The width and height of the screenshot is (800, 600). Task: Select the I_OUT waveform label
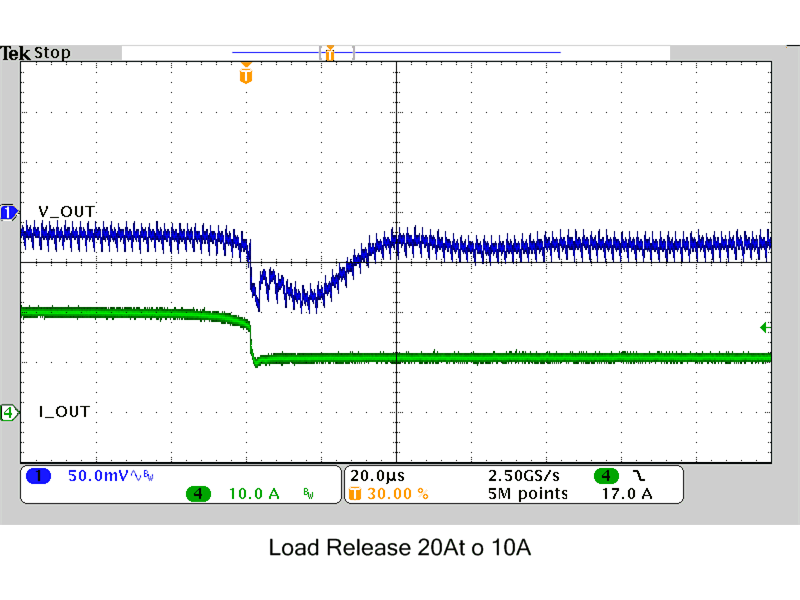click(62, 411)
